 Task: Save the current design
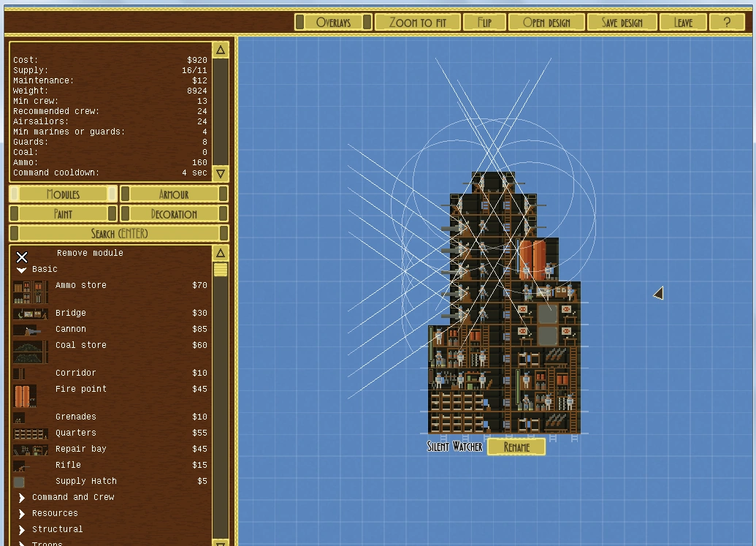pyautogui.click(x=622, y=22)
